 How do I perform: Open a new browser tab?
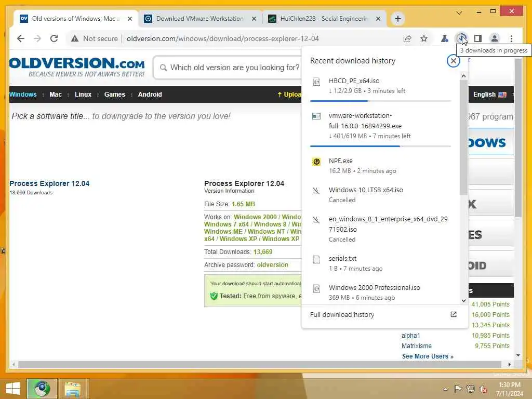pos(398,19)
